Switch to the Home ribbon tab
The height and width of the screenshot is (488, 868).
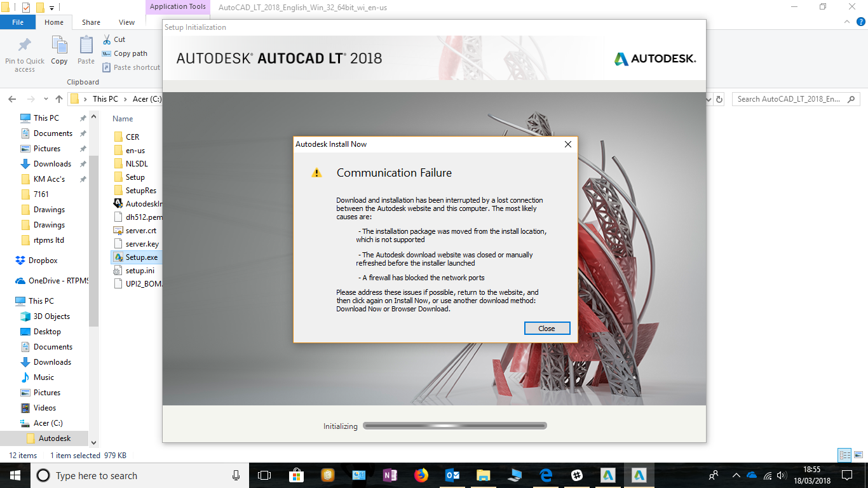54,22
